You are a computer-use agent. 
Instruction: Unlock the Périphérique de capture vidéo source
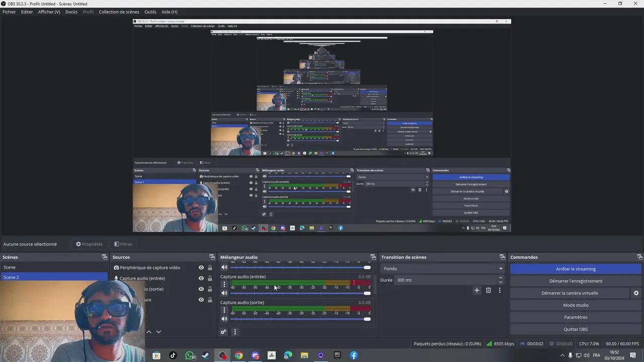(x=210, y=268)
